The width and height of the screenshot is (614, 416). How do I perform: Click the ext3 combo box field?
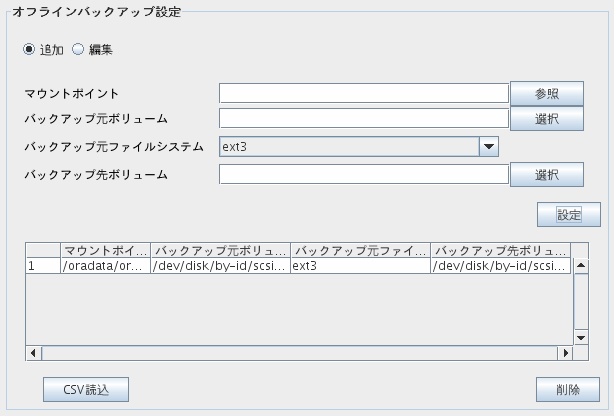349,147
